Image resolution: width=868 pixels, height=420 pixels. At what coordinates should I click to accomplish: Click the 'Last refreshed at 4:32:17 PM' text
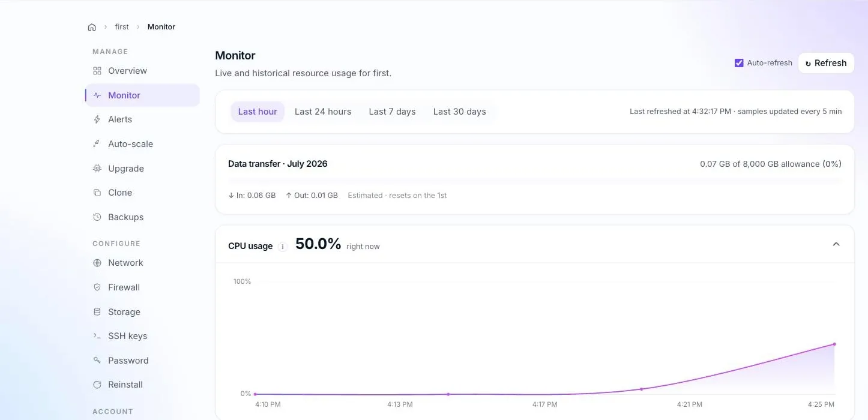point(681,112)
